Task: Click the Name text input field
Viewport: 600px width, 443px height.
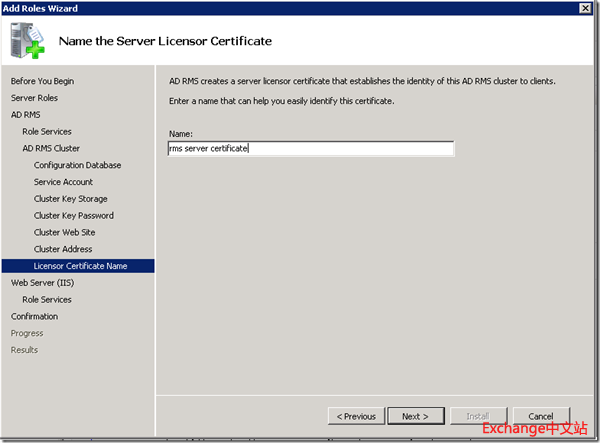Action: 311,148
